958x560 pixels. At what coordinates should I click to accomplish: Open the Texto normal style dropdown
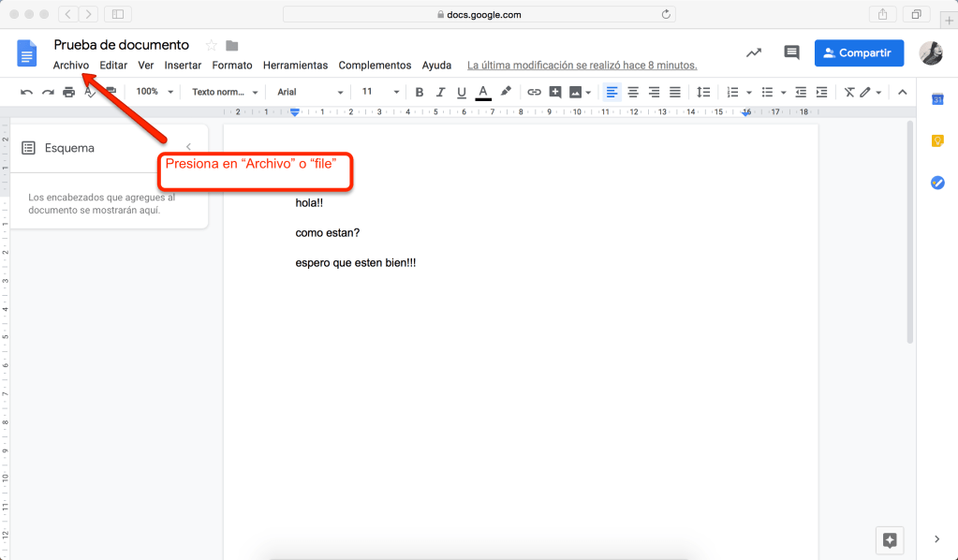click(x=225, y=92)
